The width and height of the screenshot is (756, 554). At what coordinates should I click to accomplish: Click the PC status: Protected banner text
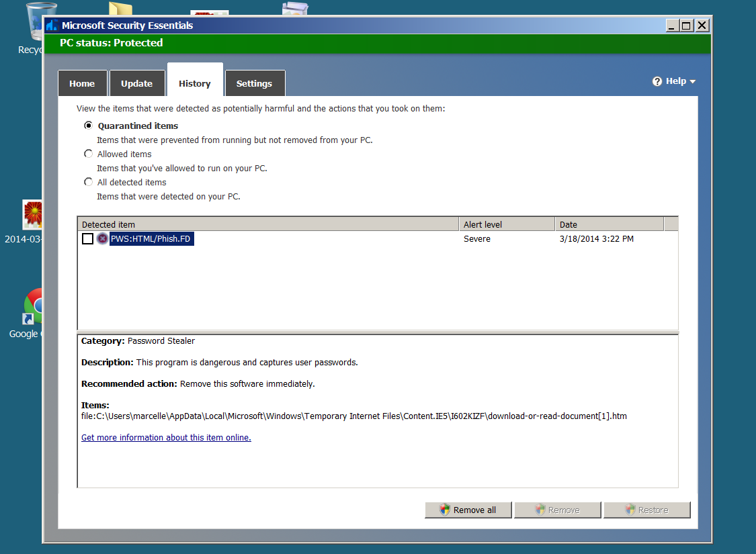pyautogui.click(x=112, y=43)
